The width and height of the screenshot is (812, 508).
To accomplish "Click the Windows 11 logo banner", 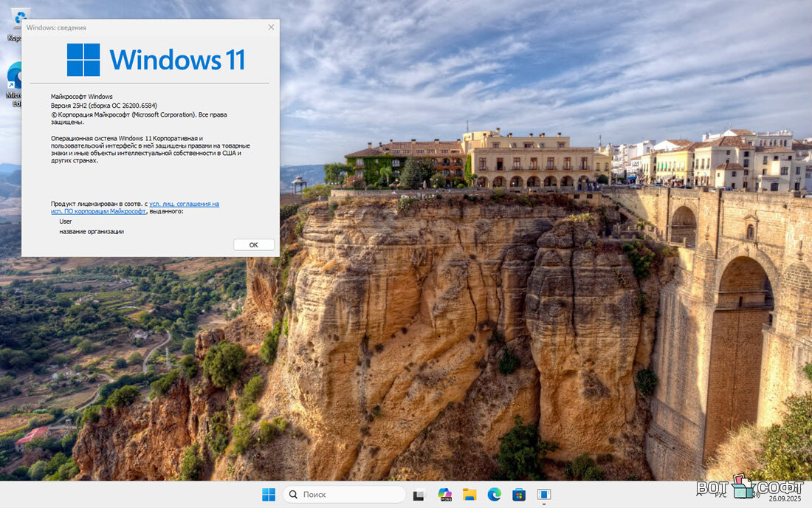I will tap(156, 60).
